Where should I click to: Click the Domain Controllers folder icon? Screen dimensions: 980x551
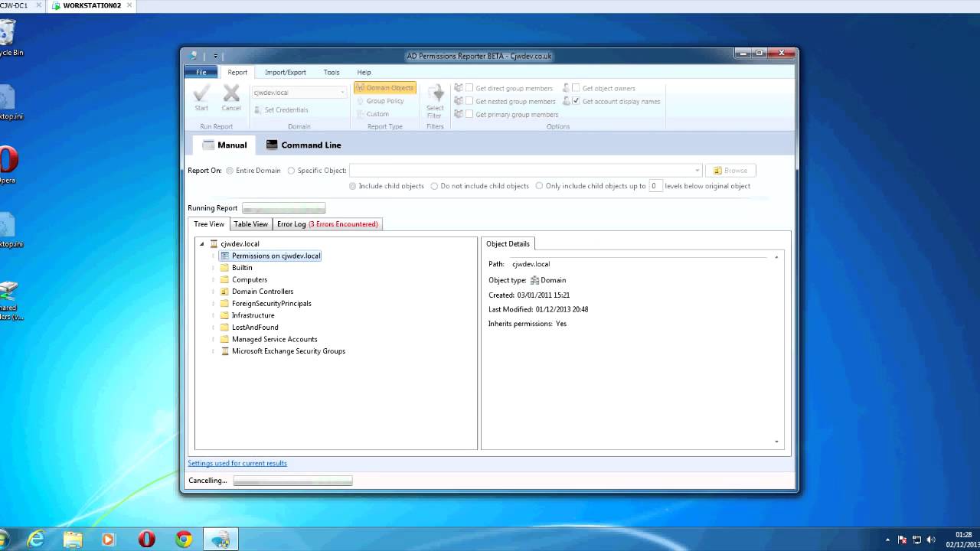[224, 292]
